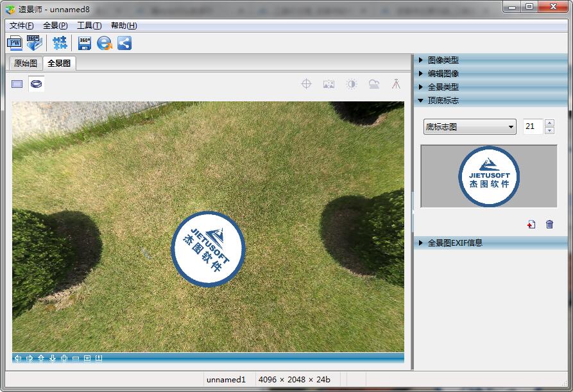Click the 4096 × 2048 × 24b status text

tap(294, 380)
